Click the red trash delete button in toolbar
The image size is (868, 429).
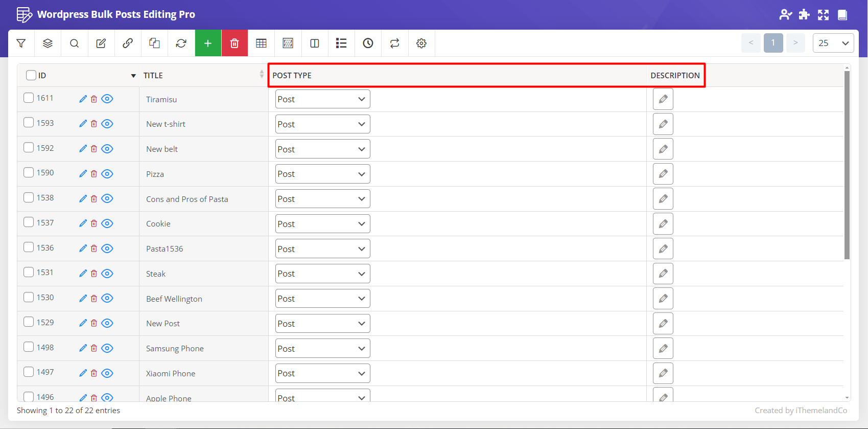coord(234,43)
